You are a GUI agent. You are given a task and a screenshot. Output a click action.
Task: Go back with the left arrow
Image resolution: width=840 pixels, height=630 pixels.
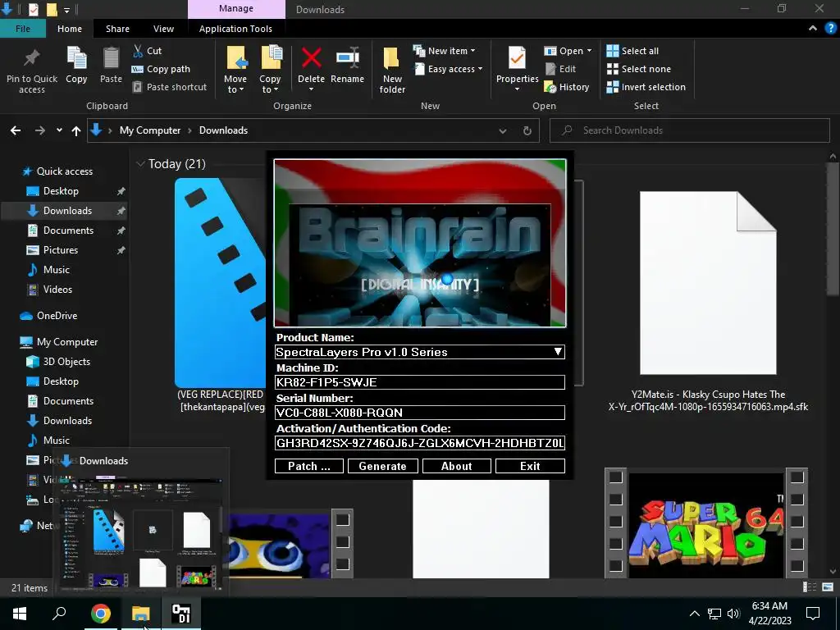(16, 130)
